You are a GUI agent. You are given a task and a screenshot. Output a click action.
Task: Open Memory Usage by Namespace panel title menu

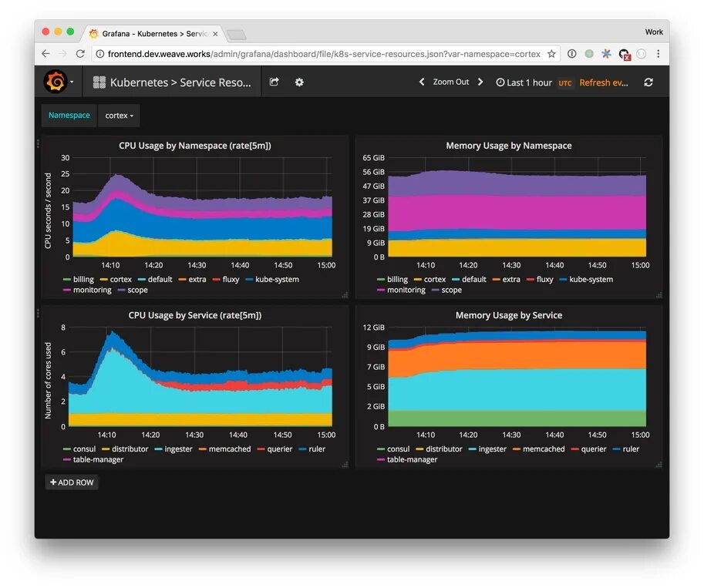[x=509, y=146]
